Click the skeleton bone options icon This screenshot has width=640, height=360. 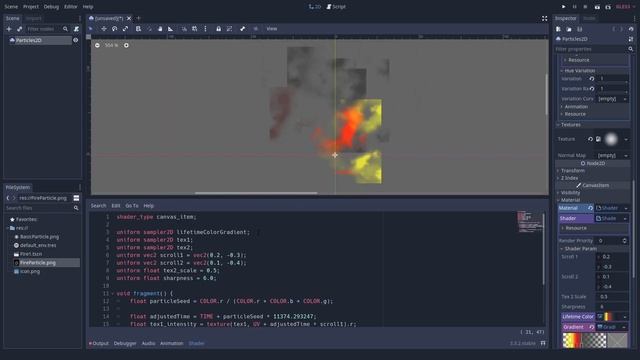click(x=242, y=29)
